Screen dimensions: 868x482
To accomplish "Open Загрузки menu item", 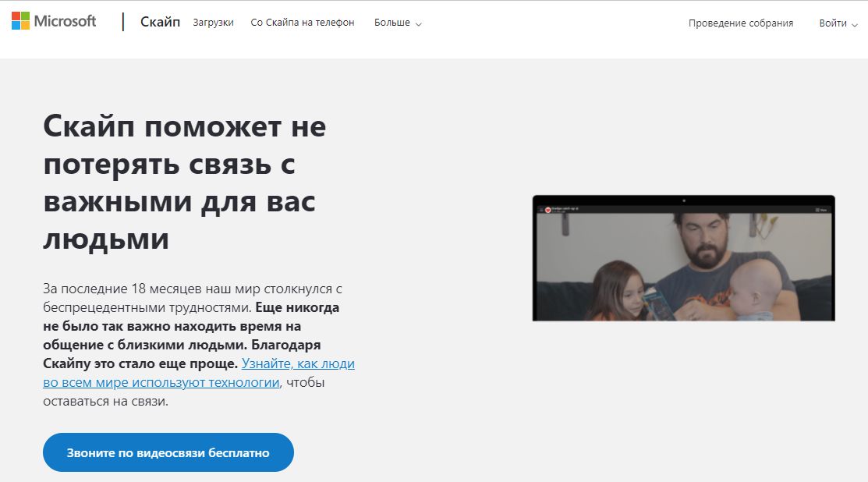I will 213,23.
